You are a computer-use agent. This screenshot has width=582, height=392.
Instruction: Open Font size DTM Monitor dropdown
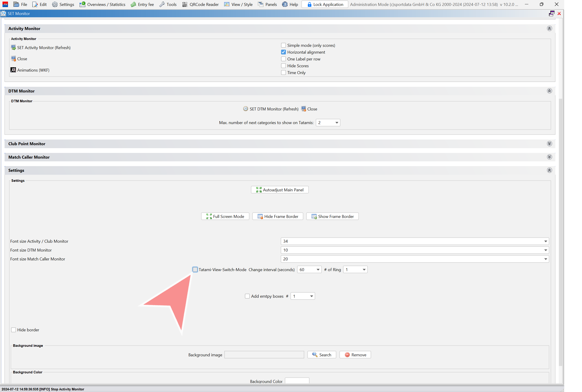(415, 250)
